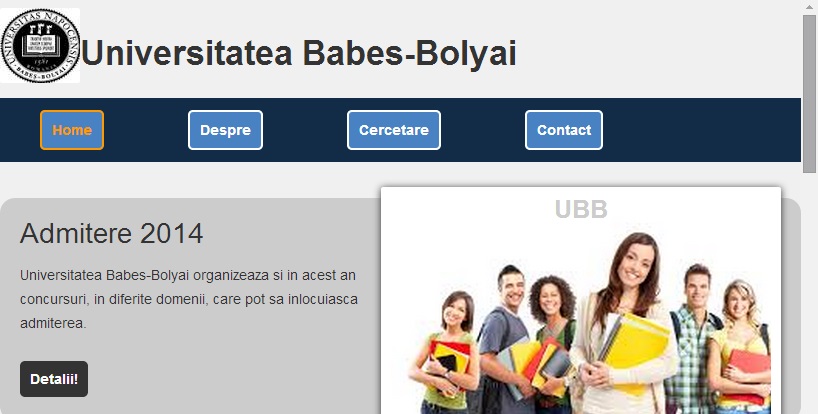Viewport: 818px width, 414px height.
Task: Go to the Despre page
Action: pos(225,130)
